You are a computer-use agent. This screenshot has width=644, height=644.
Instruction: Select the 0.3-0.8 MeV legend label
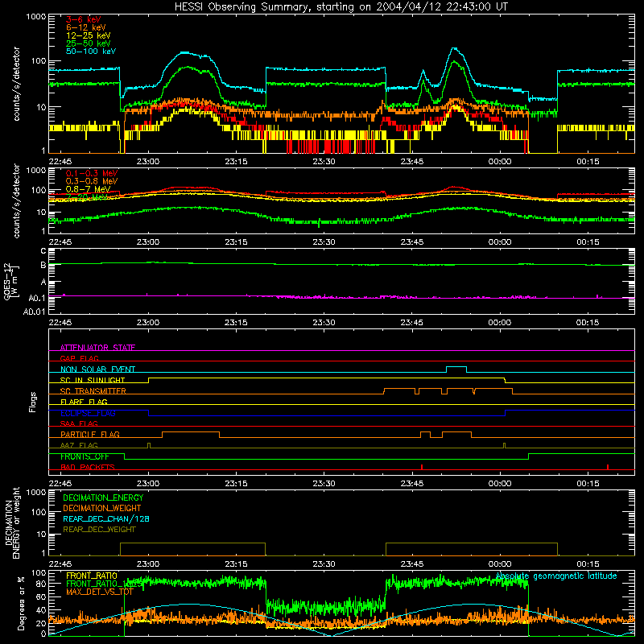[x=92, y=181]
